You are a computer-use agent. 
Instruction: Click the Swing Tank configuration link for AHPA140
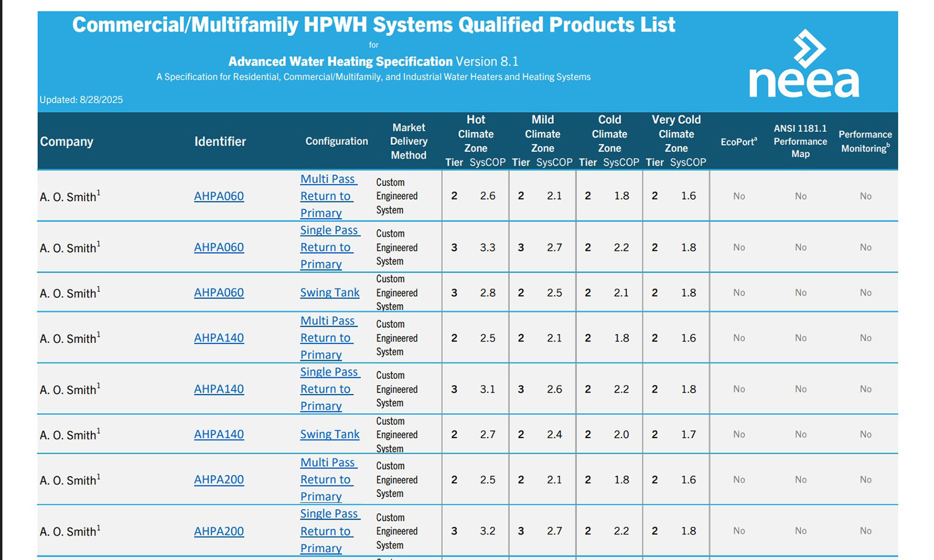click(329, 434)
